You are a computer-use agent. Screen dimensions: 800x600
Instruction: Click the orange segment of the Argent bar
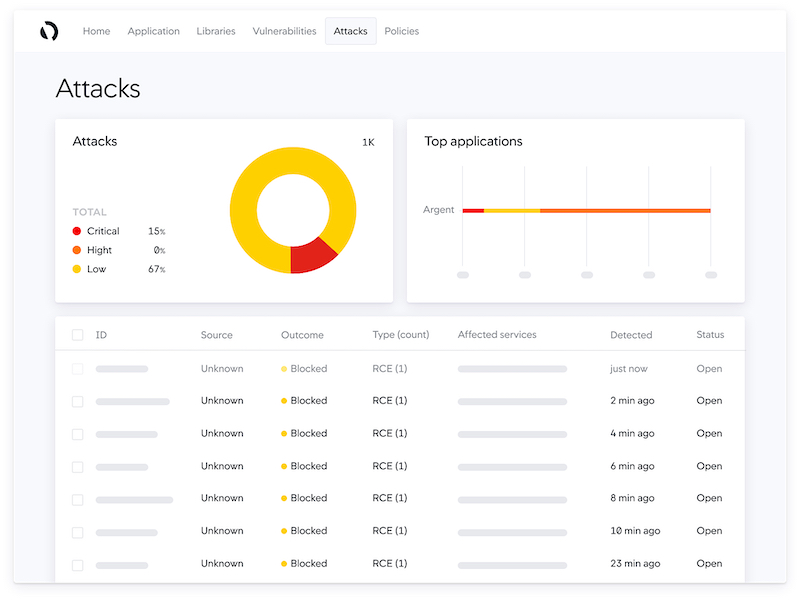626,211
